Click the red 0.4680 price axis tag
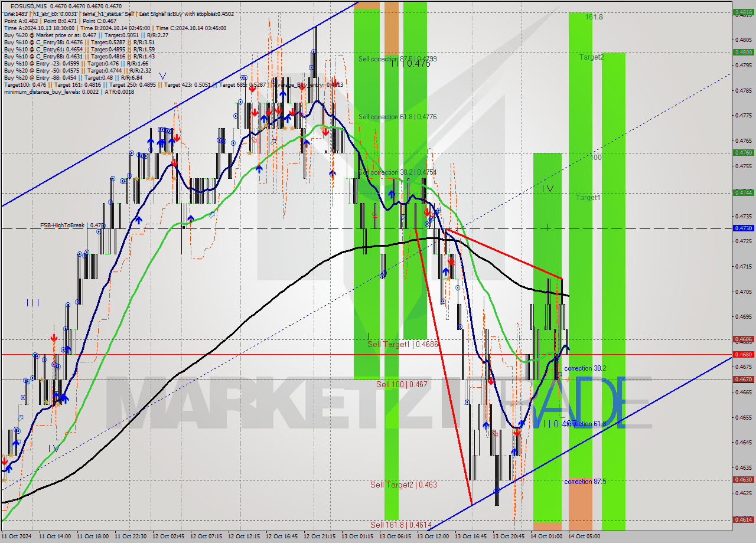756x543 pixels. coord(742,354)
